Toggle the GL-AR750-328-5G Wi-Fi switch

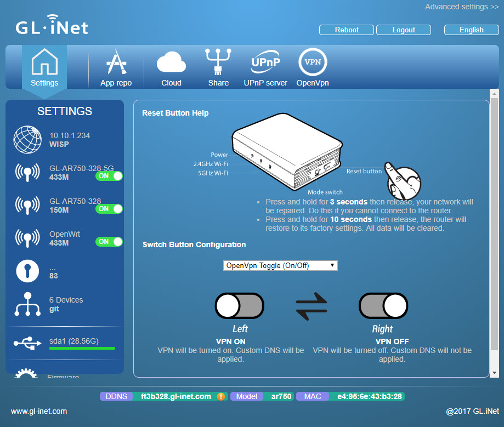[109, 176]
